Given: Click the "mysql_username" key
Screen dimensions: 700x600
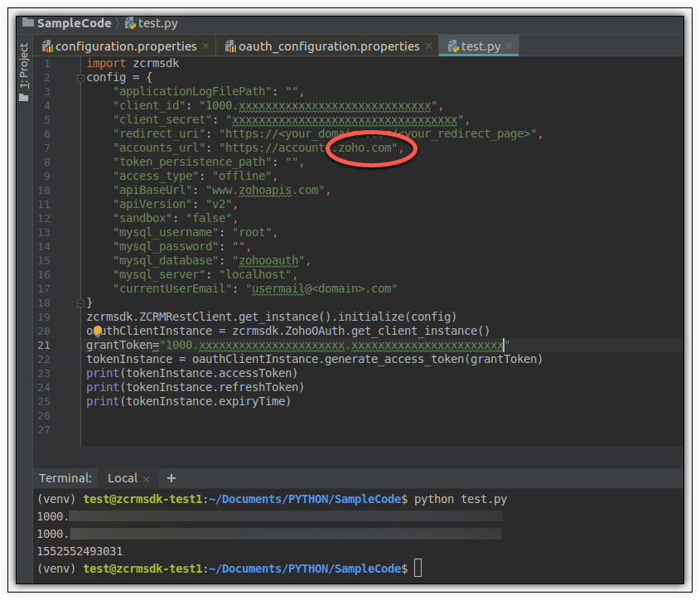Looking at the screenshot, I should 166,233.
